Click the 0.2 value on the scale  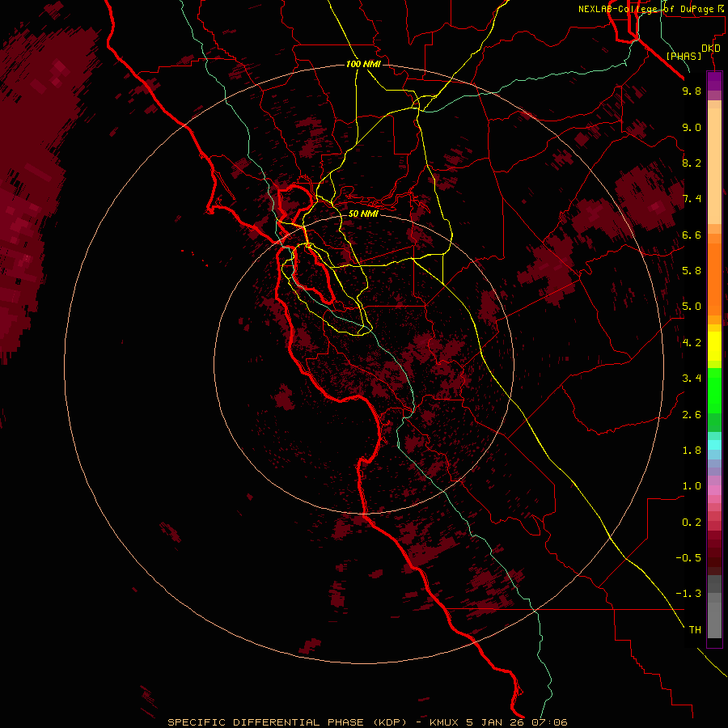tap(692, 523)
